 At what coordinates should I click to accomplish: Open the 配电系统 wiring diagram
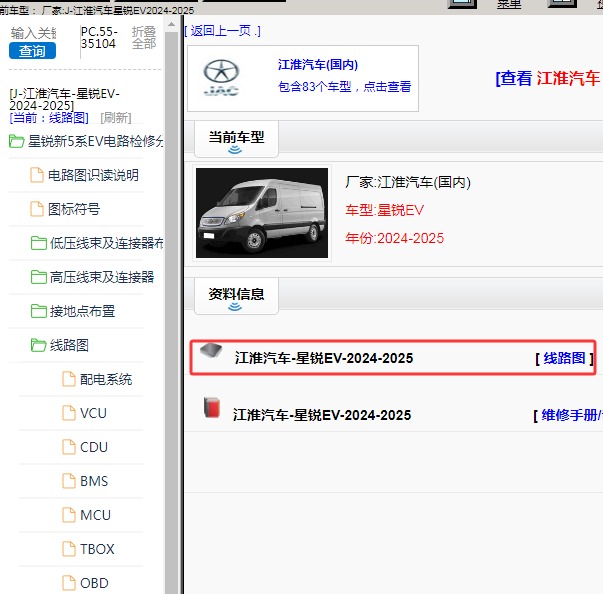(106, 379)
